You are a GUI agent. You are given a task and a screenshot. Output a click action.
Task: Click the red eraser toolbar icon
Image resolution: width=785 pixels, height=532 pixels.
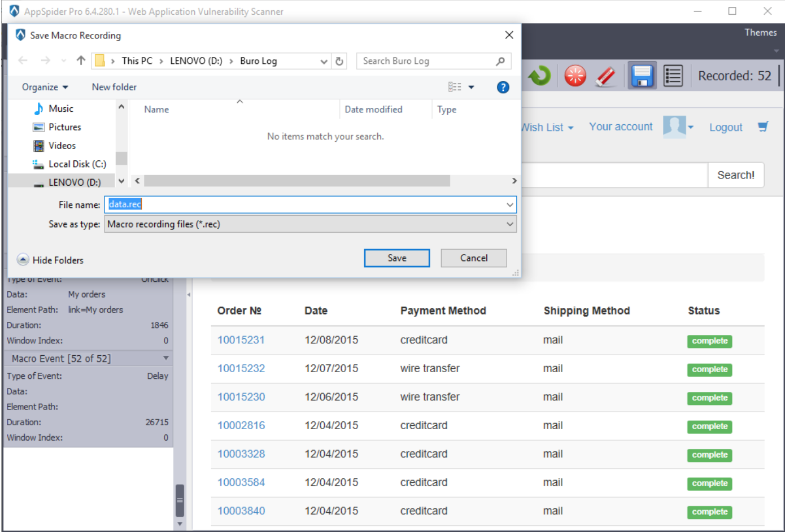click(x=606, y=76)
